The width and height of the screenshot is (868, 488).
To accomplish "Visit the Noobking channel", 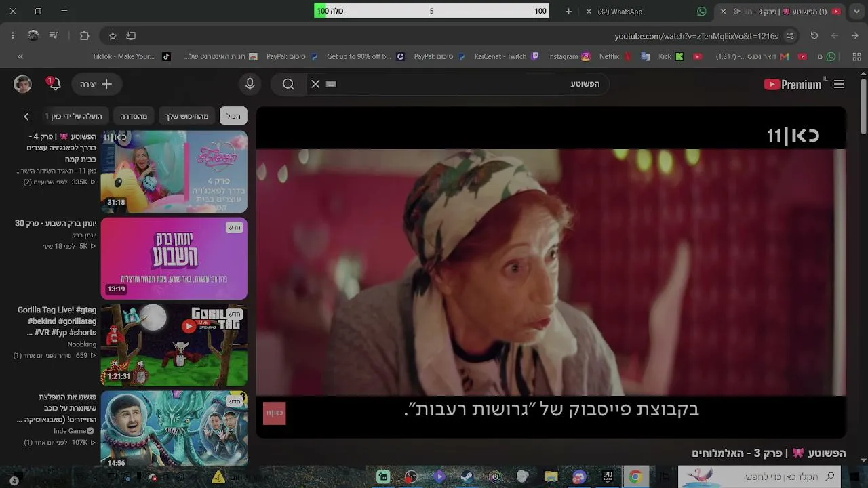I will click(x=82, y=344).
